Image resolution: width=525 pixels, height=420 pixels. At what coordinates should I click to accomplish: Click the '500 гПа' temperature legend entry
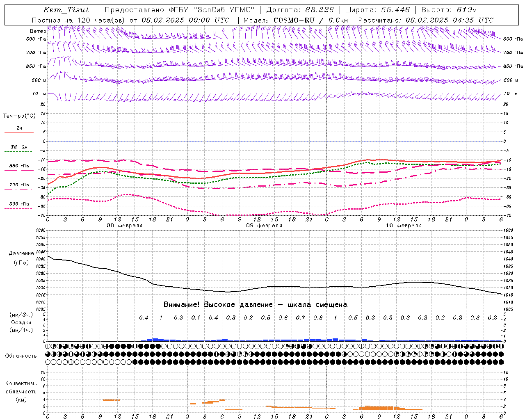coord(19,204)
